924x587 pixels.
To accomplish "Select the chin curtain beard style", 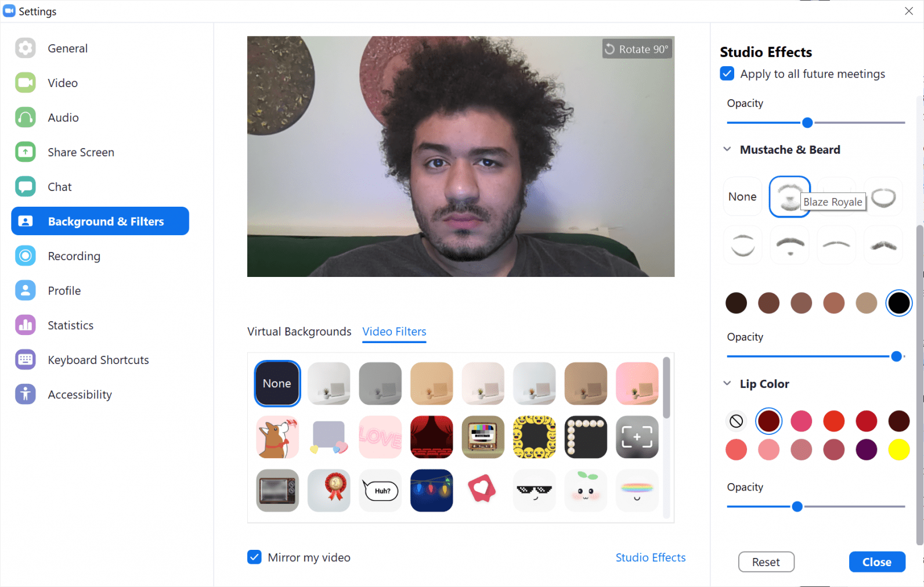I will point(743,245).
